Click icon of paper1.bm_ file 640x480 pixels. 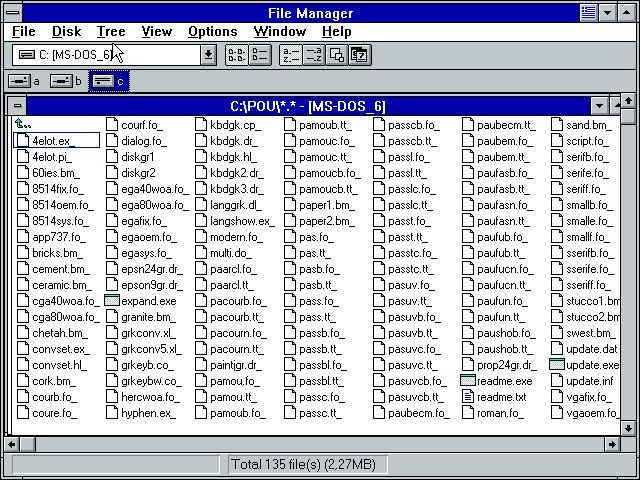click(290, 205)
